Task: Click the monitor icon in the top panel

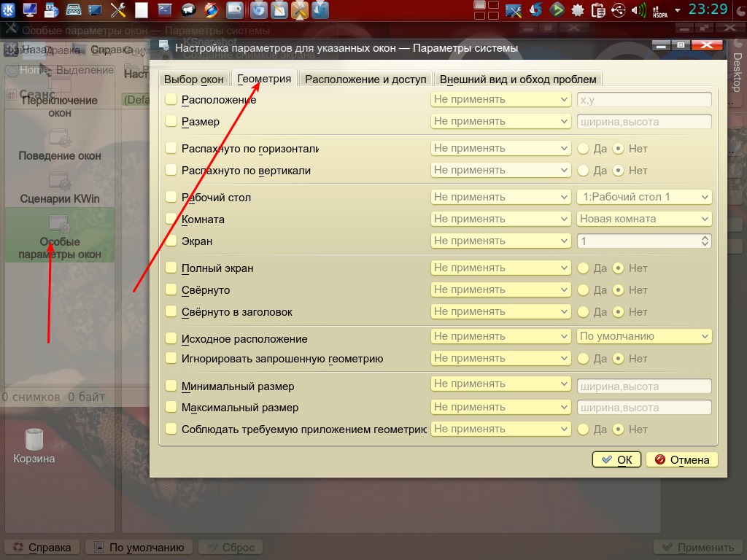Action: (29, 10)
